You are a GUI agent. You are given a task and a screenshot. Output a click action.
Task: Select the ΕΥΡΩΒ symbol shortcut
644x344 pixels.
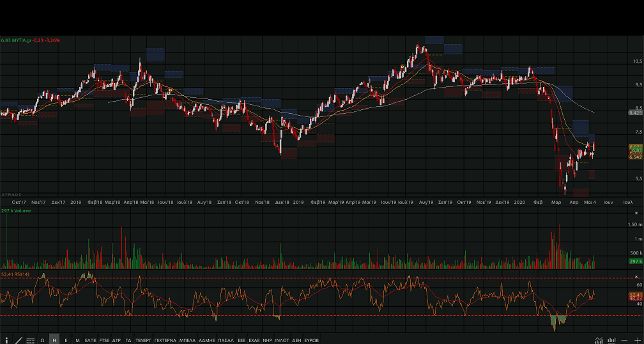[x=311, y=340]
